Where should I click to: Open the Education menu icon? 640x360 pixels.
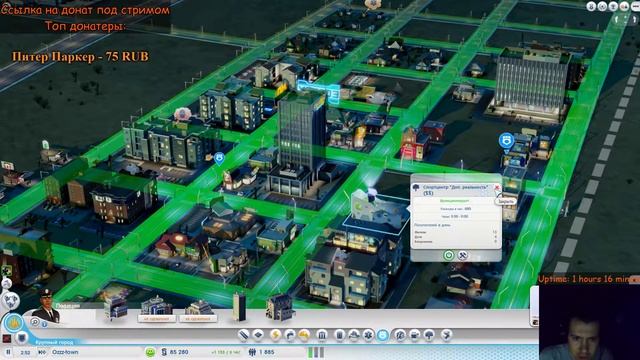[400, 335]
